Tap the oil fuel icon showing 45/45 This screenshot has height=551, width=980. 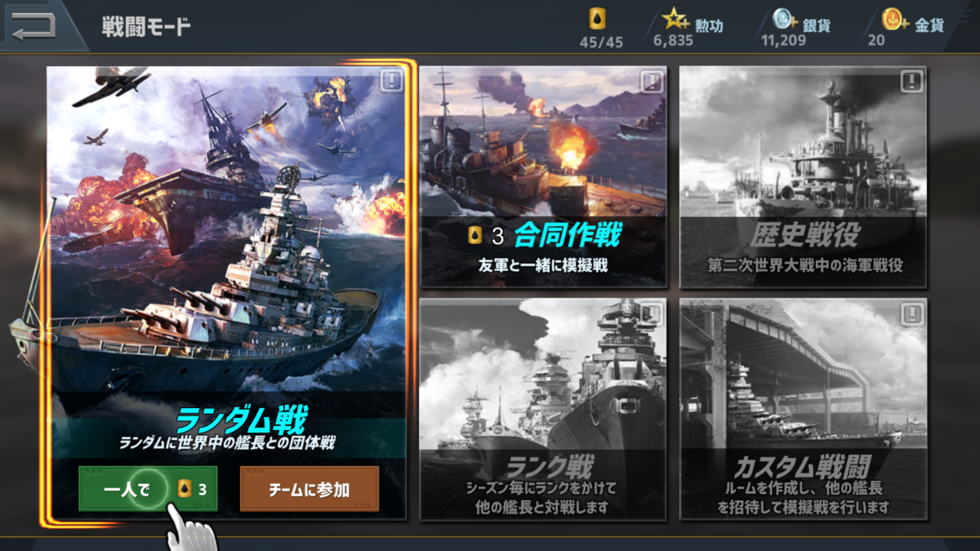coord(598,19)
